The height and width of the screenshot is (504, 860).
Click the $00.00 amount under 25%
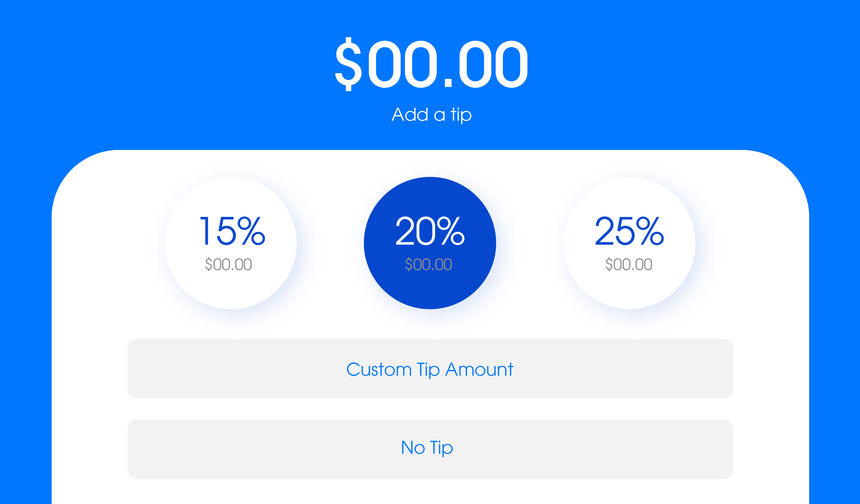[x=629, y=264]
